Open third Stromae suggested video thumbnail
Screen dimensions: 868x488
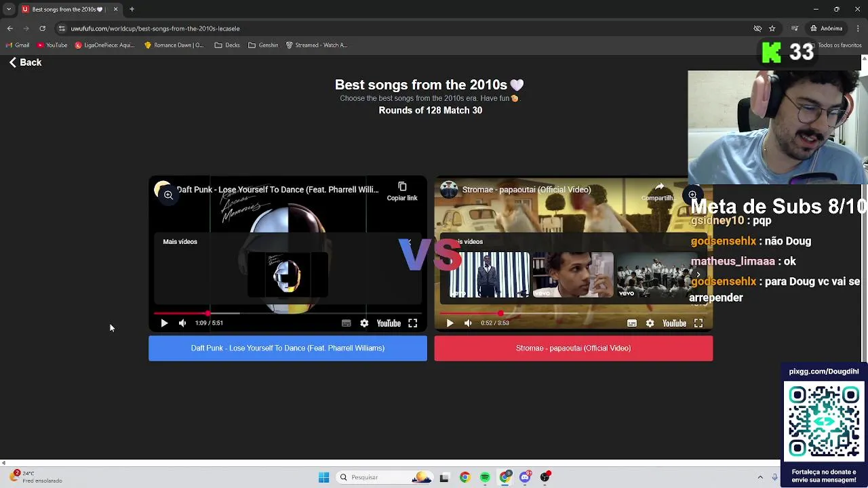(656, 274)
